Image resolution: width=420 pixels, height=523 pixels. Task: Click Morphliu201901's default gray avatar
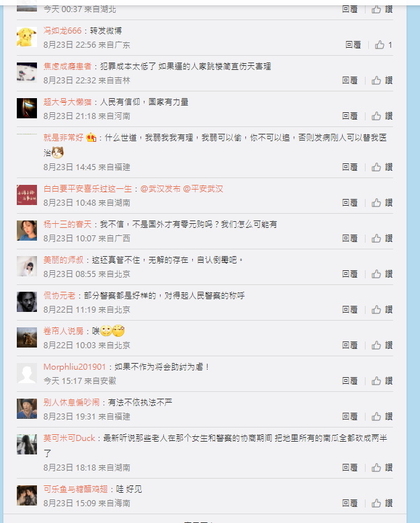click(x=27, y=373)
